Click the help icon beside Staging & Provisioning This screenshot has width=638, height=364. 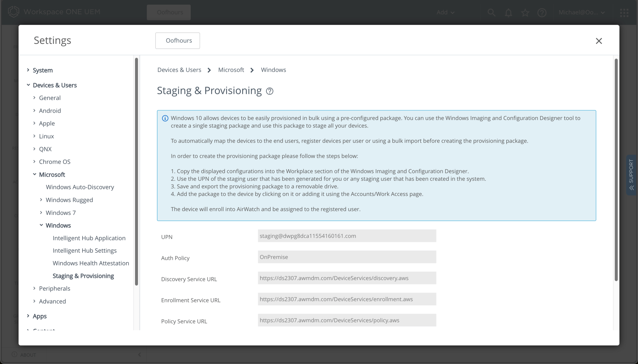click(x=269, y=91)
